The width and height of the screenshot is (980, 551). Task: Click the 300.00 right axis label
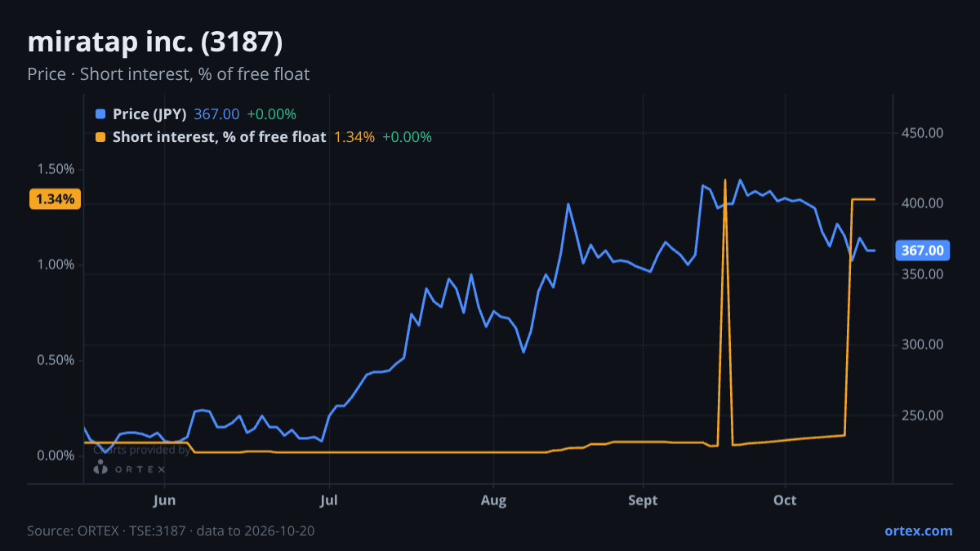[x=923, y=344]
